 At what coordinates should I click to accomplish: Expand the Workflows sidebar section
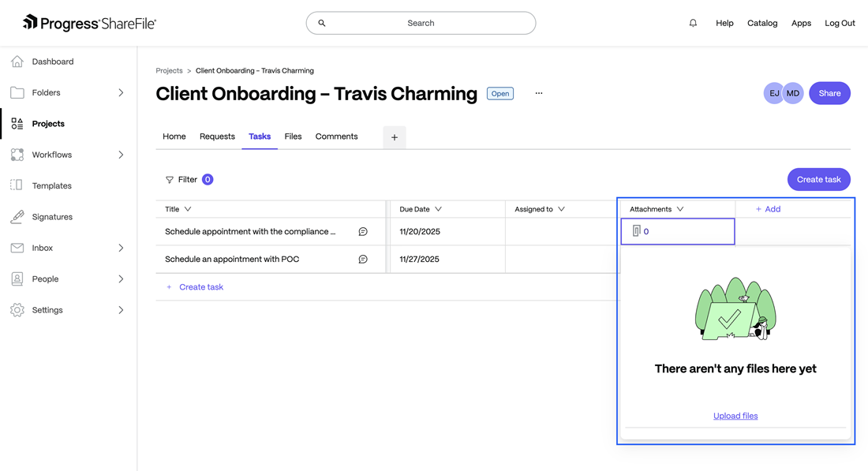pos(121,155)
